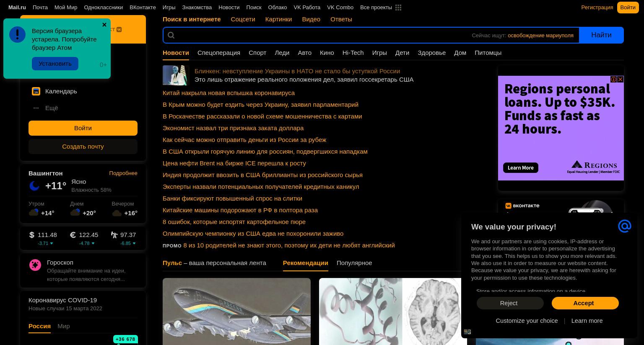This screenshot has height=345, width=644.
Task: Switch COVID stats to Мир tab
Action: pos(64,326)
